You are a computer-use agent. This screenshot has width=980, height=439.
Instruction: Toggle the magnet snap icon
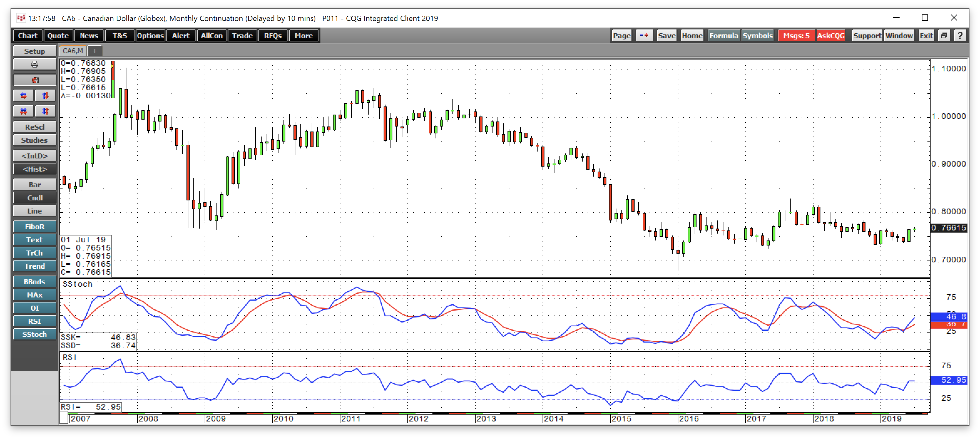35,80
